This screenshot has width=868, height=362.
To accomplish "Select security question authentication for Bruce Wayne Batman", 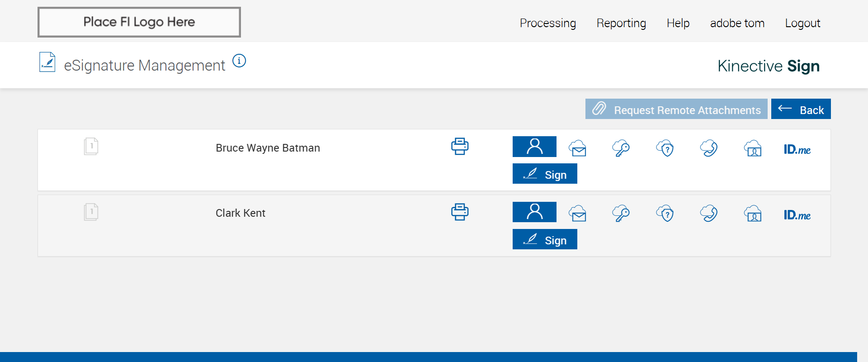I will 665,148.
